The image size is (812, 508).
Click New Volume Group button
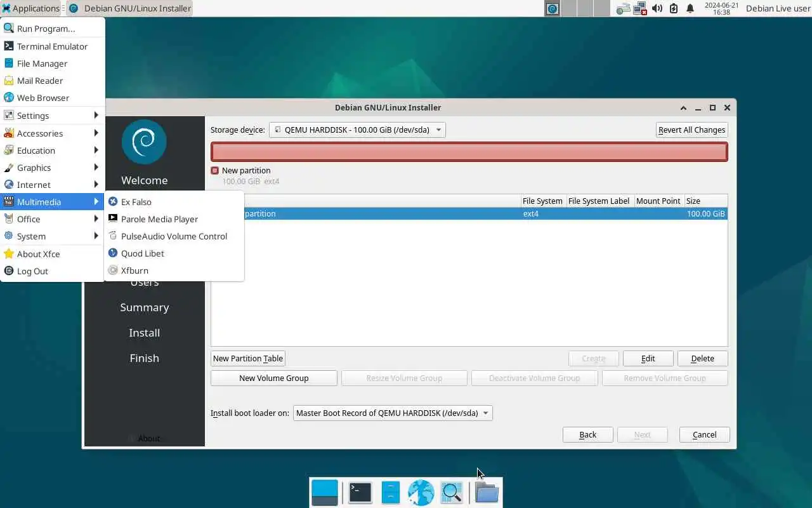coord(274,378)
